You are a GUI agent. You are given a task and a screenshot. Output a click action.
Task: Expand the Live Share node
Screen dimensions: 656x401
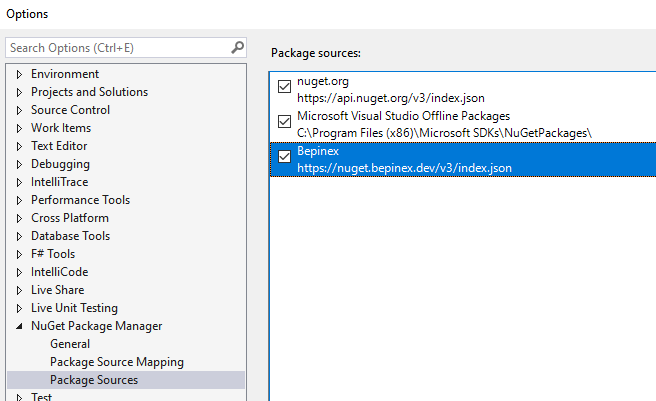point(19,290)
